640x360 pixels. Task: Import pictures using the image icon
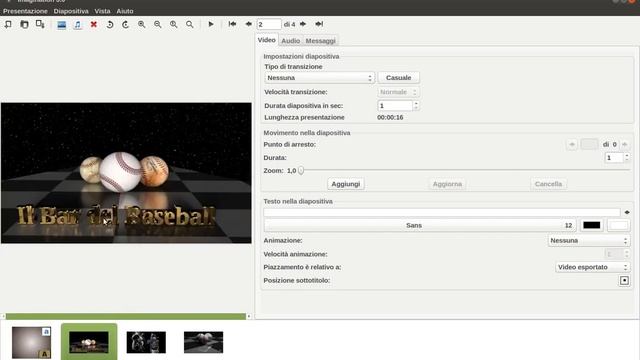62,25
